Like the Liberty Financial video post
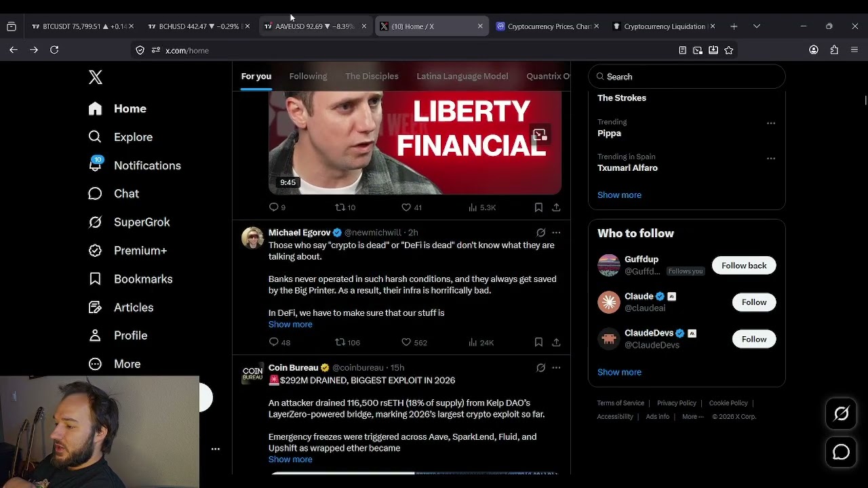 (411, 207)
